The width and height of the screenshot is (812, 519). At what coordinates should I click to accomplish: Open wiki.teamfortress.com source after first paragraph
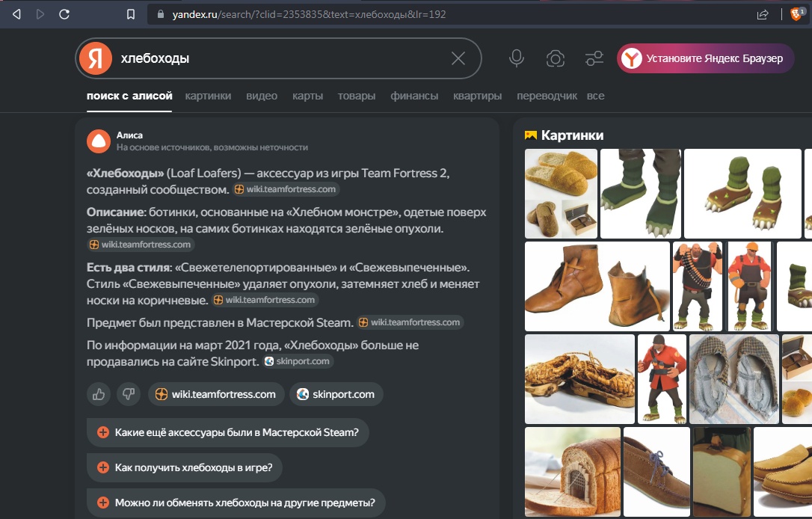(x=286, y=189)
